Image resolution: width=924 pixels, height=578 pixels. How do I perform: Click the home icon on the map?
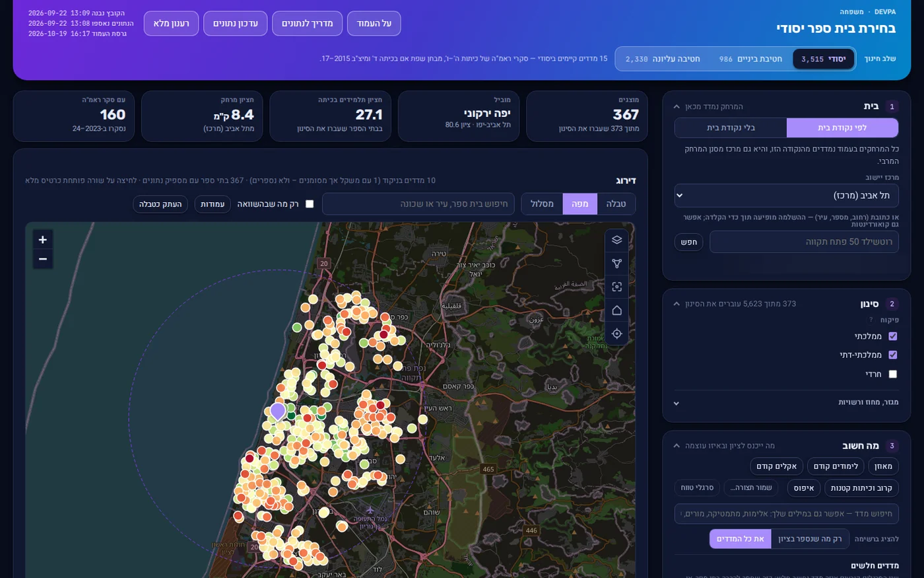tap(616, 310)
